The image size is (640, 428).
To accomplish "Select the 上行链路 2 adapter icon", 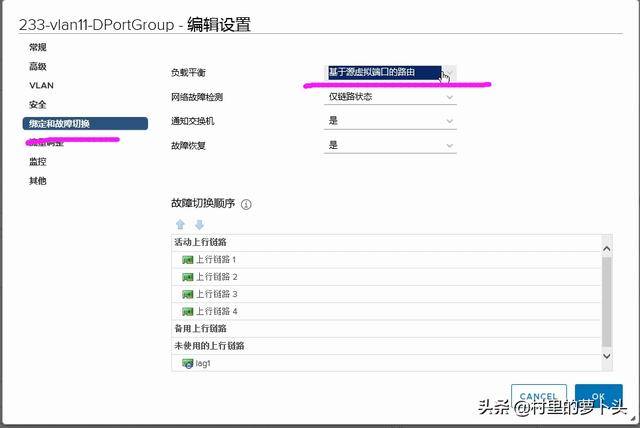I will (x=187, y=277).
